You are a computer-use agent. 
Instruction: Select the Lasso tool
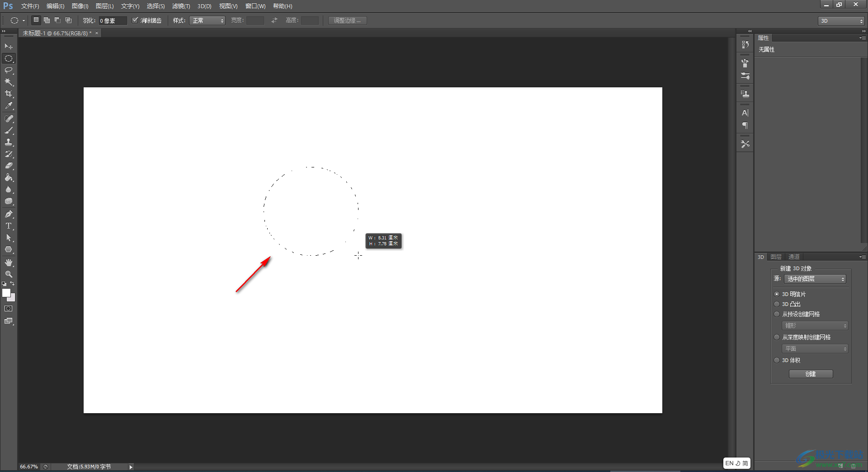[x=9, y=70]
